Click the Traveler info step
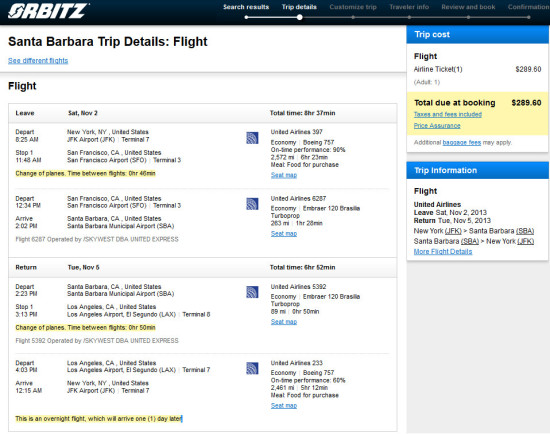This screenshot has height=434, width=550. pos(409,7)
